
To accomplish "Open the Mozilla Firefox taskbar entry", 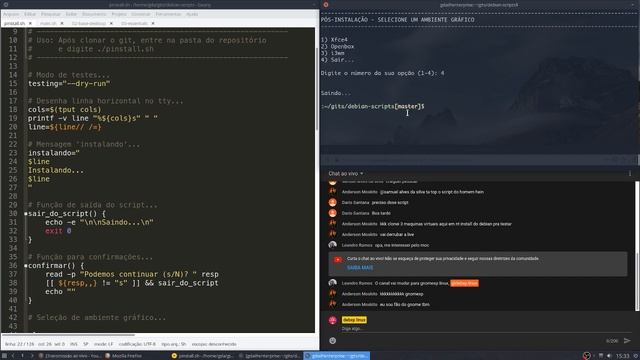I will pos(124,356).
